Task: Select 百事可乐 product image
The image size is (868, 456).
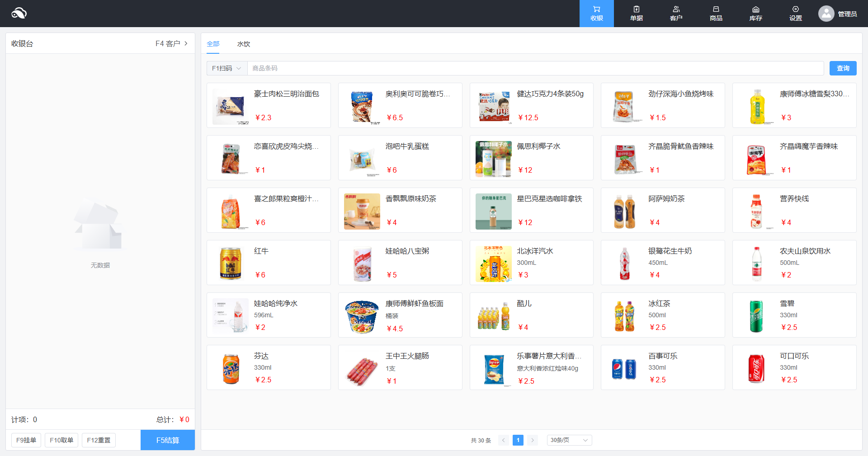Action: pos(625,369)
